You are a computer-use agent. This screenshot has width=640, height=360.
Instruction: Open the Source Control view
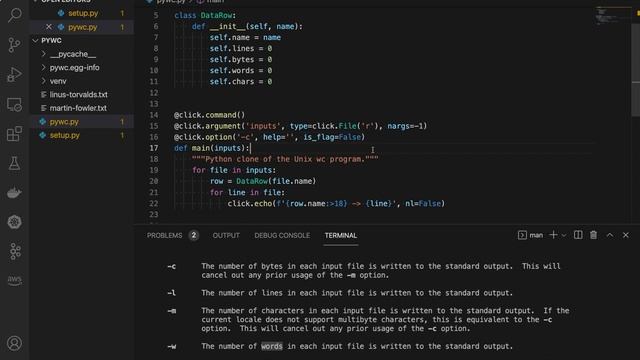pos(15,44)
